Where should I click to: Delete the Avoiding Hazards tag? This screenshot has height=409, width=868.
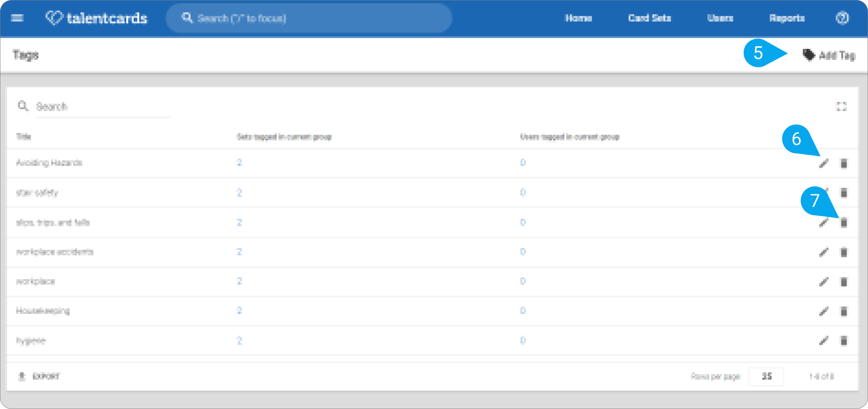pos(844,163)
